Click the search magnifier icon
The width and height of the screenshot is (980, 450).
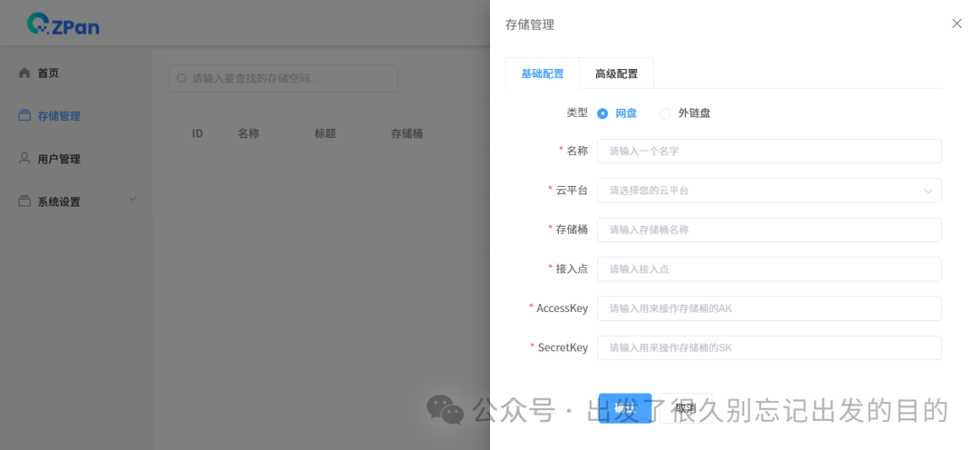181,79
